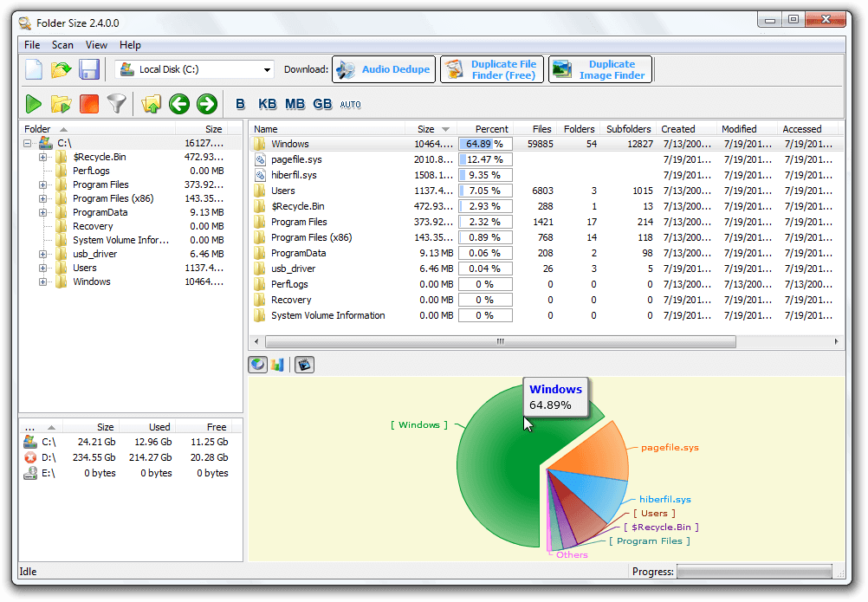Viewport: 868px width, 602px height.
Task: Open the export chart tool
Action: (x=303, y=364)
